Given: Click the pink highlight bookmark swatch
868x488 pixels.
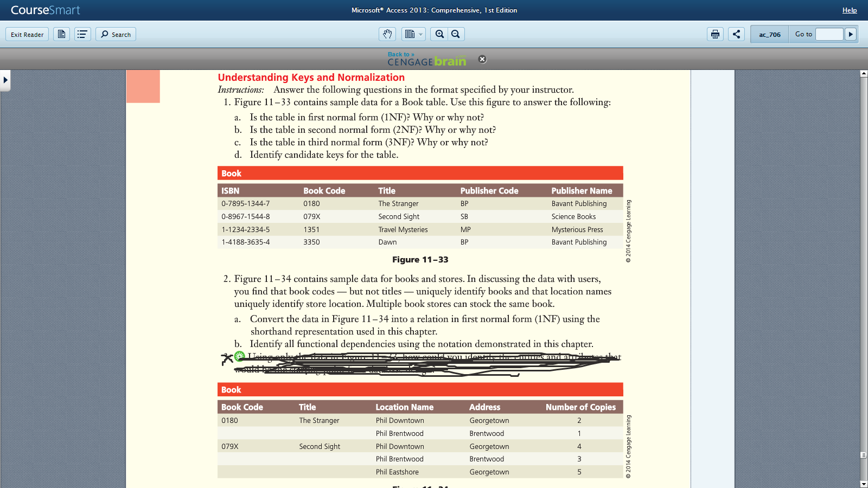Looking at the screenshot, I should tap(143, 86).
